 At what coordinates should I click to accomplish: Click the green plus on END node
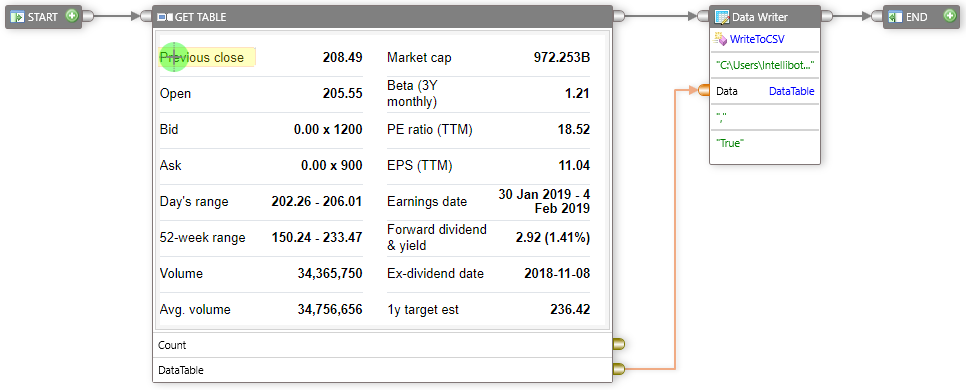(x=949, y=16)
